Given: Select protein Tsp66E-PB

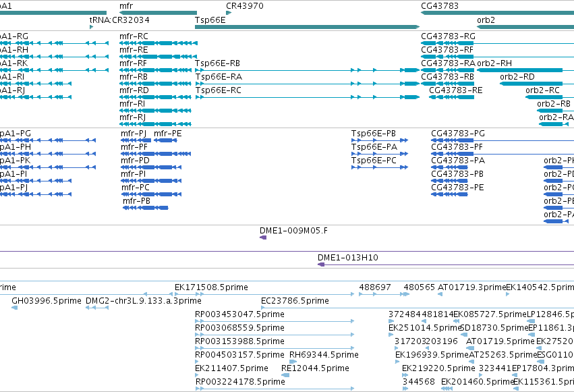Looking at the screenshot, I should point(380,140).
